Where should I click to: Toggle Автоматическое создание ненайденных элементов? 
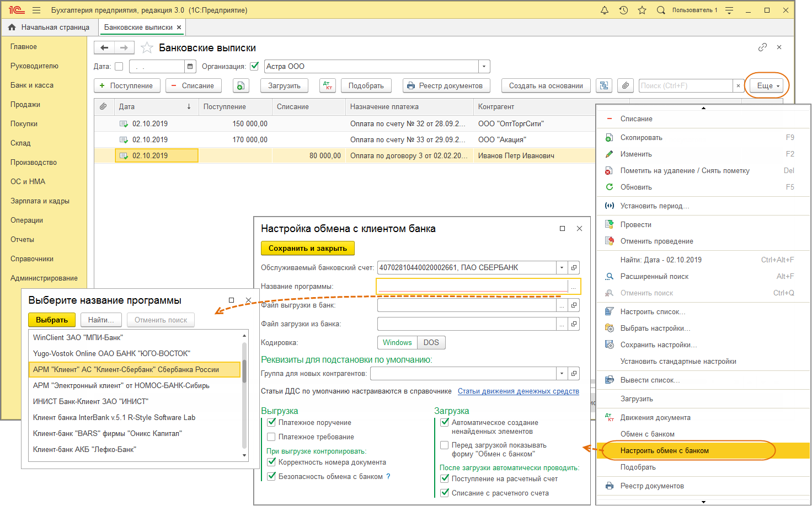tap(445, 422)
